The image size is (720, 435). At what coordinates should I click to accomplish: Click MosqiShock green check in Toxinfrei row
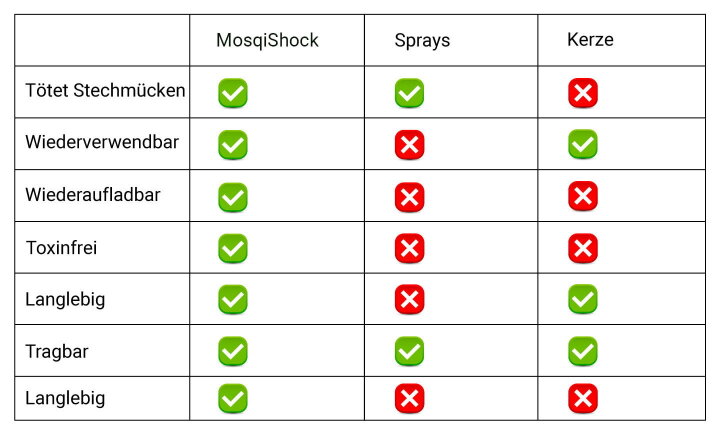coord(233,249)
